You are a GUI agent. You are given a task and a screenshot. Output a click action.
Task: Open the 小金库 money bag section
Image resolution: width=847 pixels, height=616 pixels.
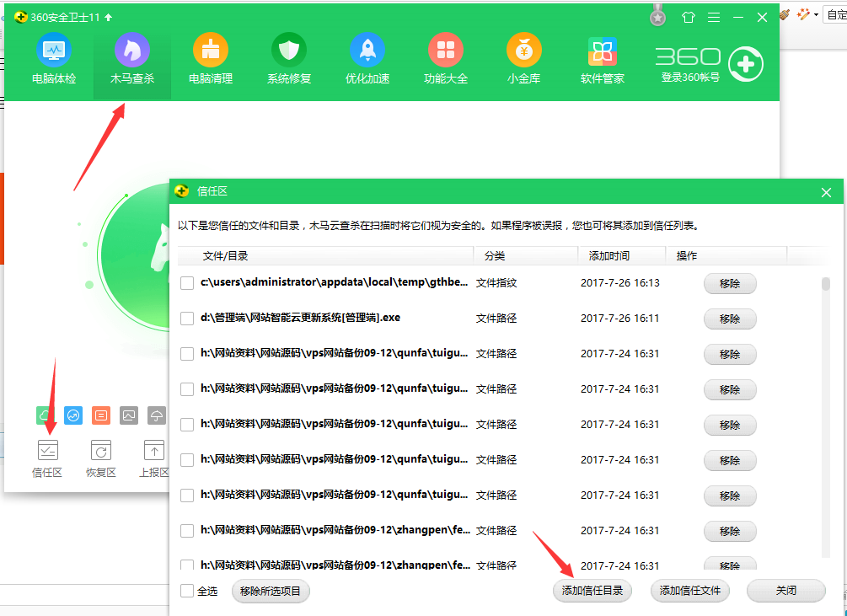click(523, 59)
